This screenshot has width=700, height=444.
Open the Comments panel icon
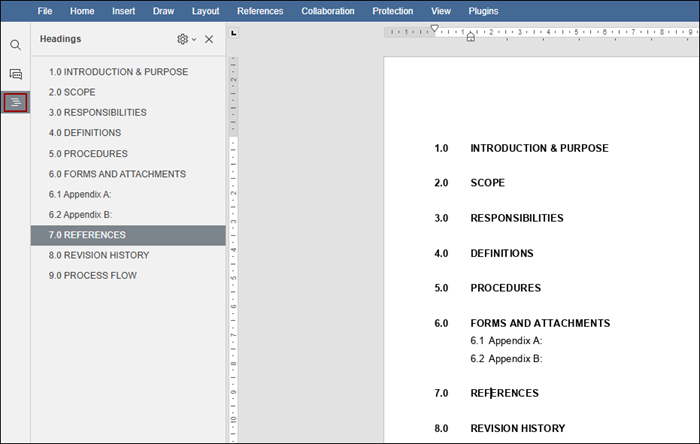point(15,74)
